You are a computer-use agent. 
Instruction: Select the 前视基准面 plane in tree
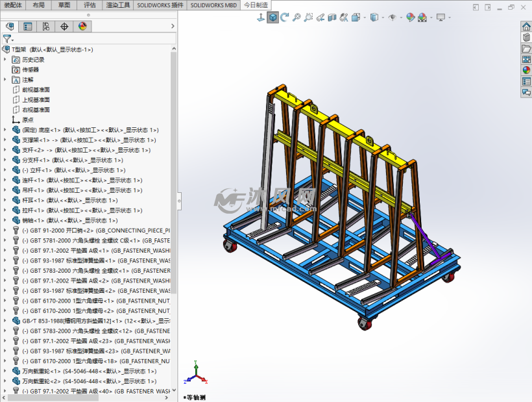point(36,90)
